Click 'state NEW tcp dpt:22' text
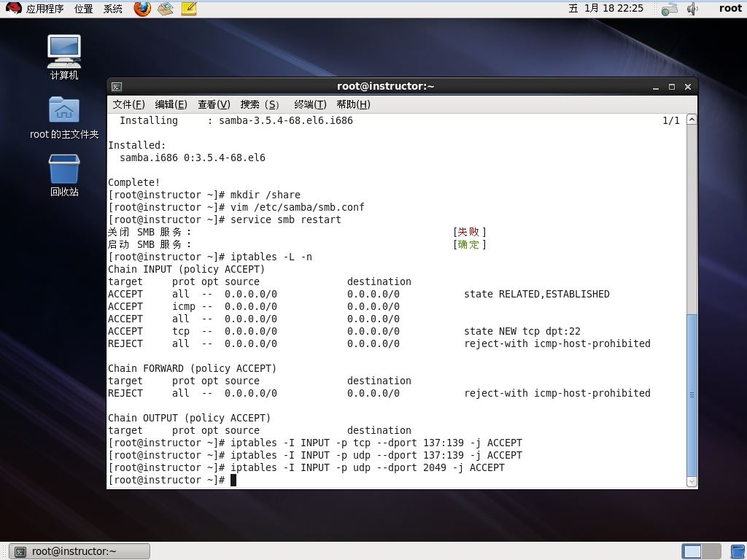Image resolution: width=747 pixels, height=560 pixels. [522, 331]
